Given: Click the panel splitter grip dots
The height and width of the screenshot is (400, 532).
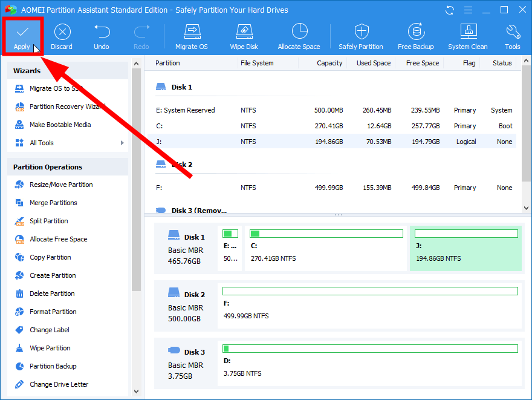Looking at the screenshot, I should pyautogui.click(x=339, y=215).
